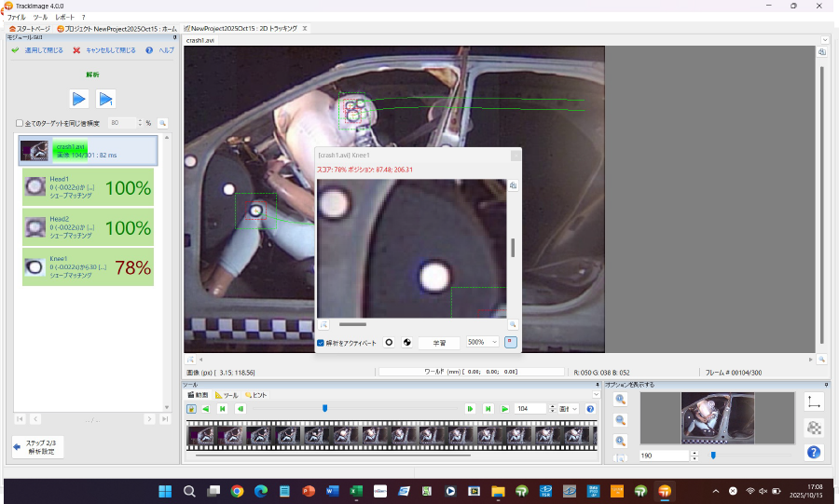The height and width of the screenshot is (504, 839).
Task: Click the 学習 button
Action: pos(438,343)
